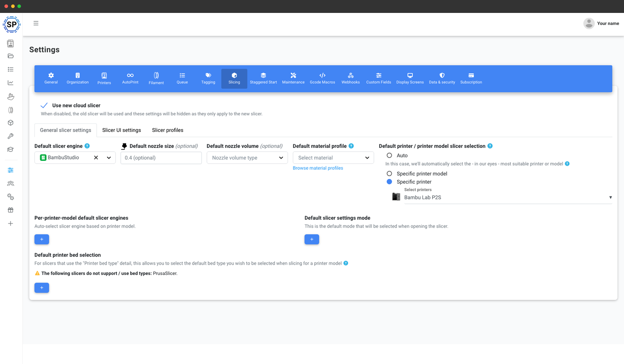Open the Webhooks settings tab

(x=350, y=78)
